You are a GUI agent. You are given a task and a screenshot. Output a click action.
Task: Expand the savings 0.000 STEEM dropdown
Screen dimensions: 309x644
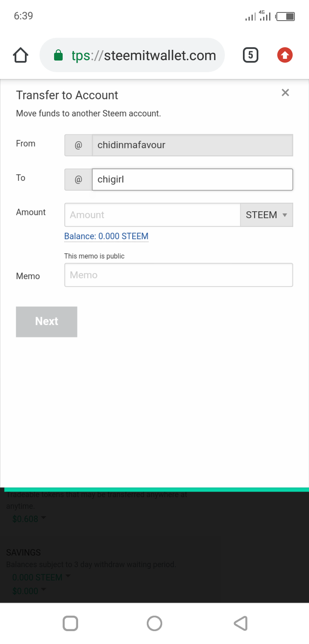tap(41, 577)
